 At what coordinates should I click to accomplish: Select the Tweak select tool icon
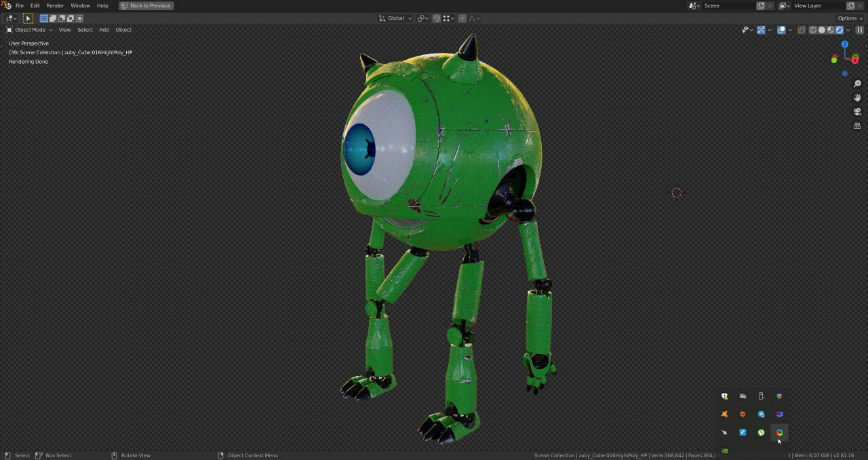(x=28, y=18)
